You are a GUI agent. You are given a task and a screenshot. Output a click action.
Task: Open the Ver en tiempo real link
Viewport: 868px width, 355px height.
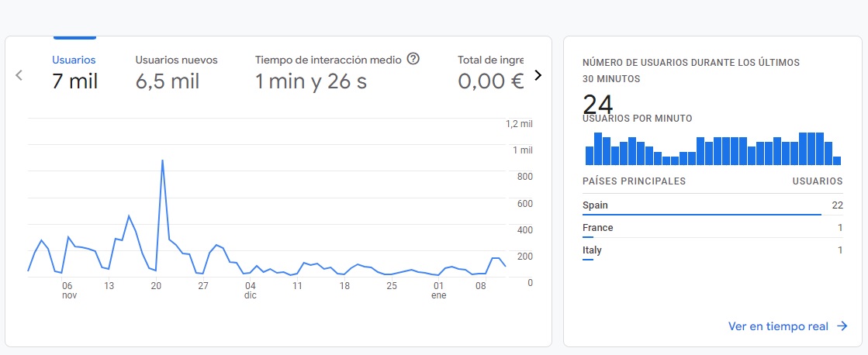(778, 326)
